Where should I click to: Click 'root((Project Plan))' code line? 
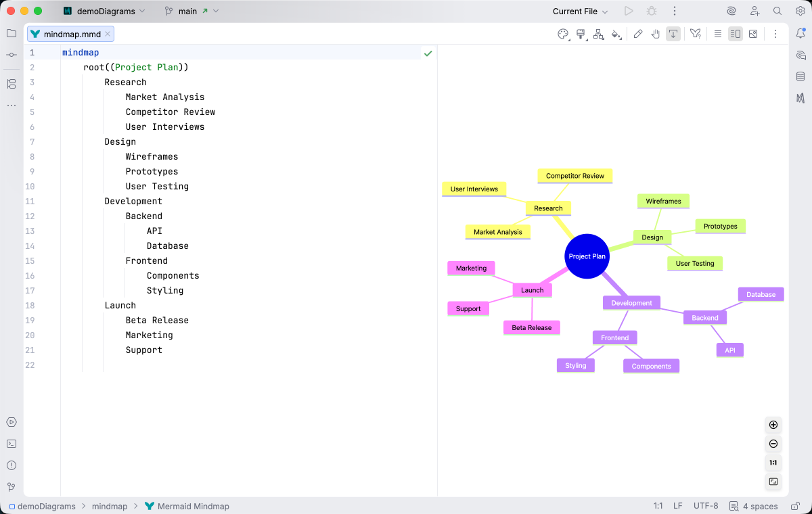pos(136,67)
